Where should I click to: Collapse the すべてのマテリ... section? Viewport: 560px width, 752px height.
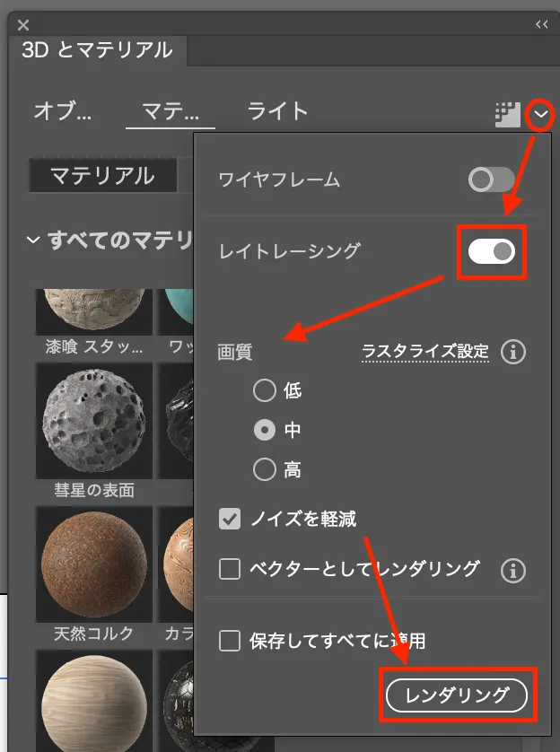tap(33, 240)
